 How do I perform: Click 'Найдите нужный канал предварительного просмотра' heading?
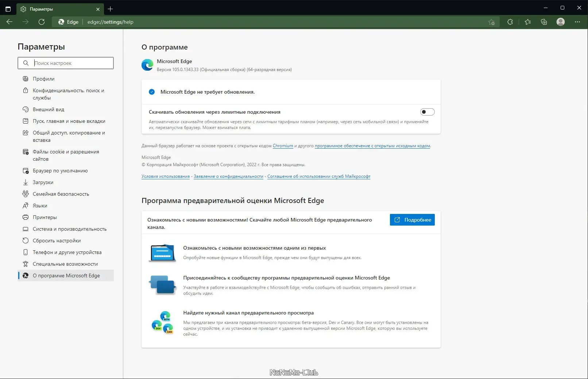248,313
